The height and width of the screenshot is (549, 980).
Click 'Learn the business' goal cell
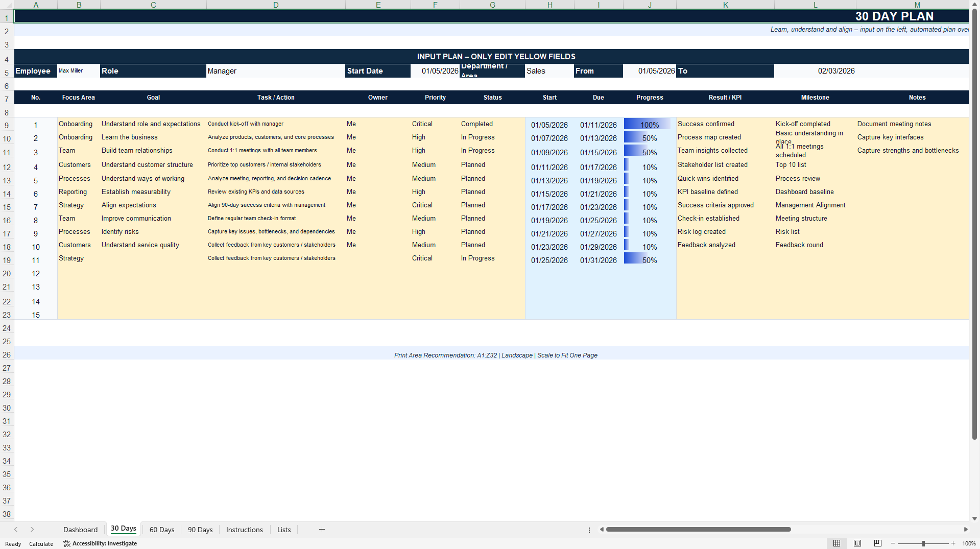point(153,137)
